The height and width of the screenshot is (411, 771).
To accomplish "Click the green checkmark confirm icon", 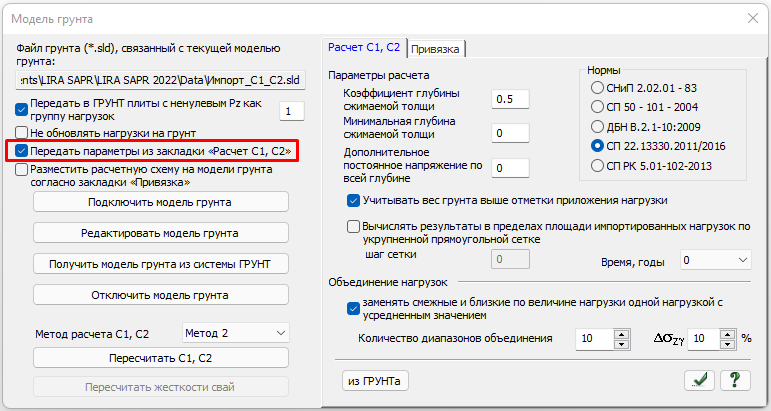I will coord(700,379).
